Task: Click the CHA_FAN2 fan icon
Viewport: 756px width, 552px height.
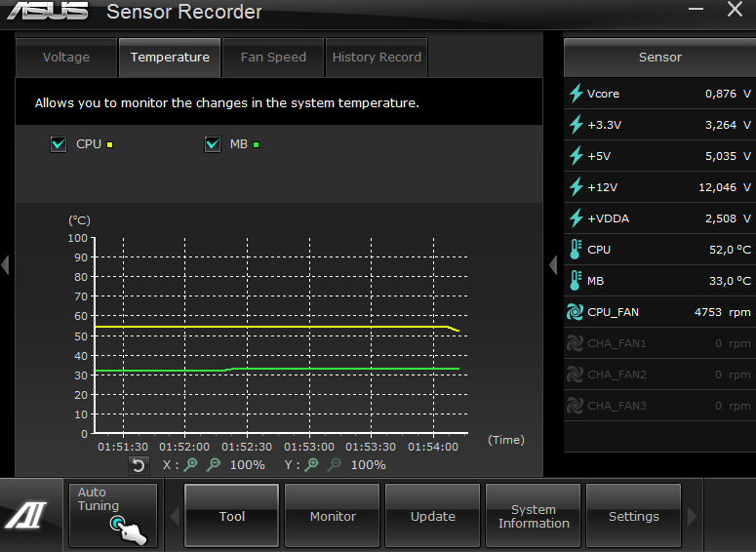Action: coord(575,375)
